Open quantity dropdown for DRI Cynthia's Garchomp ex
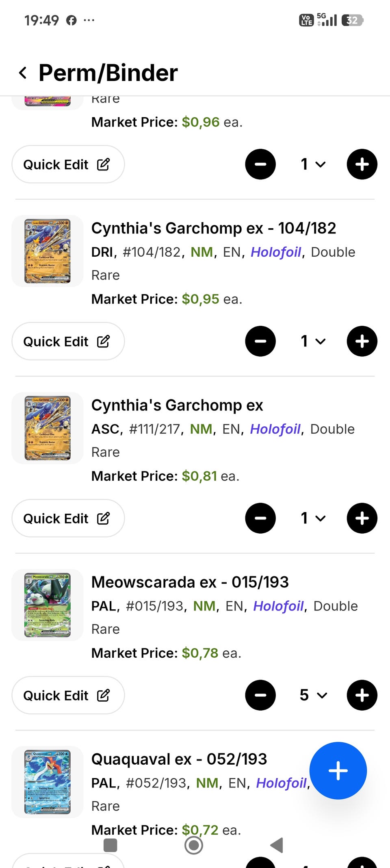The image size is (390, 868). tap(313, 341)
